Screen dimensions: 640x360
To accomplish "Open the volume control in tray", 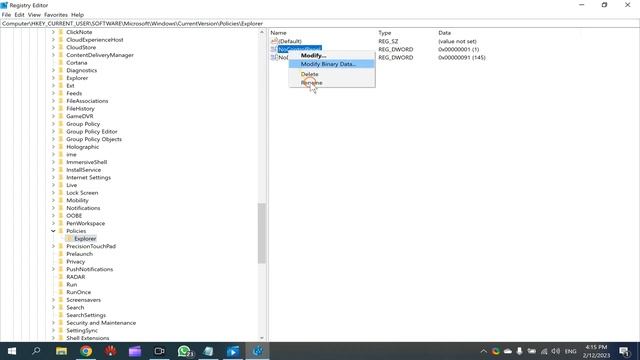I will 556,351.
